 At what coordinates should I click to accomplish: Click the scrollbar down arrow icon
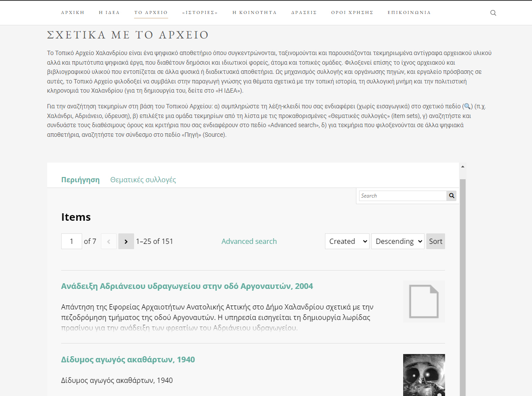click(x=463, y=393)
